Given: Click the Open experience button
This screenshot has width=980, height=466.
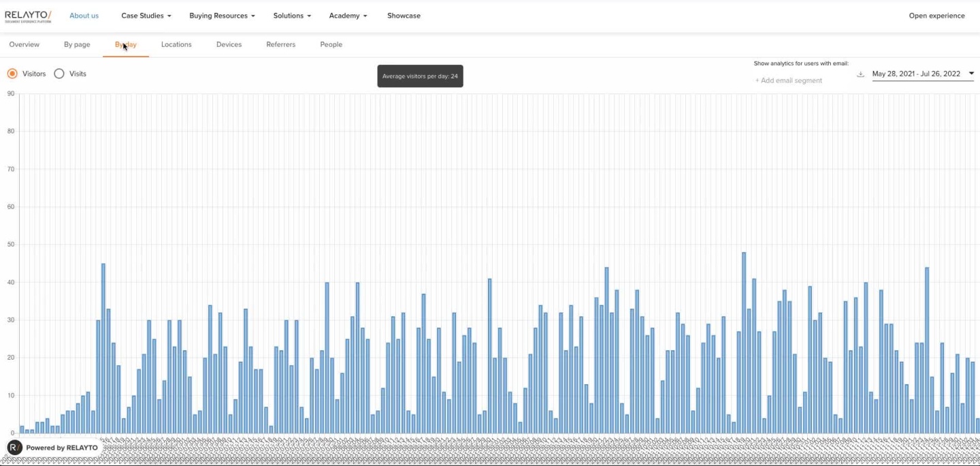Looking at the screenshot, I should (936, 16).
